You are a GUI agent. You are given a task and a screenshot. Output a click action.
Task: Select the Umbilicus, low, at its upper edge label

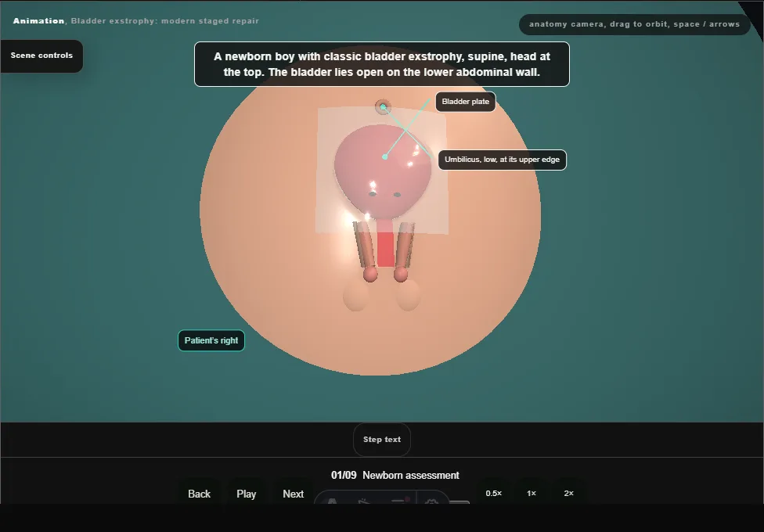pyautogui.click(x=502, y=160)
